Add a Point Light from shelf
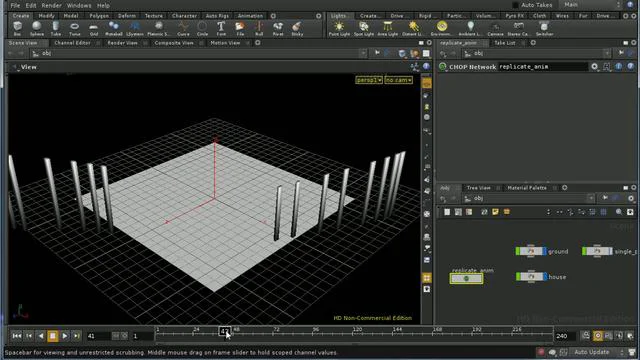Image resolution: width=640 pixels, height=360 pixels. (339, 29)
